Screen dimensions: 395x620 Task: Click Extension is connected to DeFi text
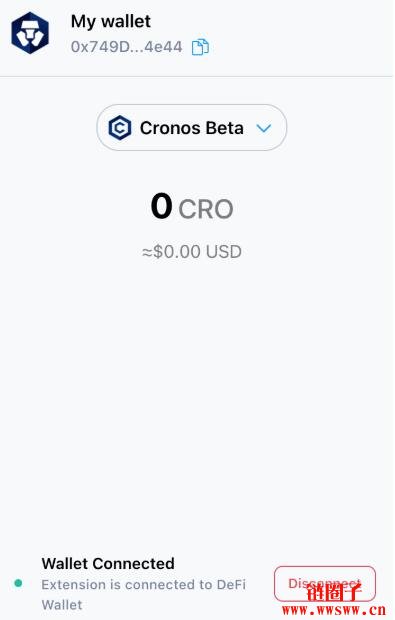click(144, 584)
